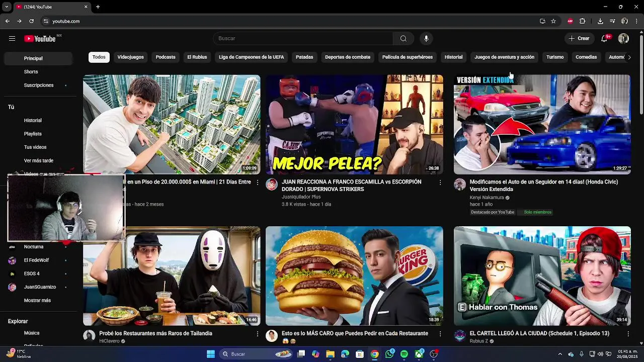The height and width of the screenshot is (362, 644).
Task: Open the Windows Start menu
Action: (211, 354)
